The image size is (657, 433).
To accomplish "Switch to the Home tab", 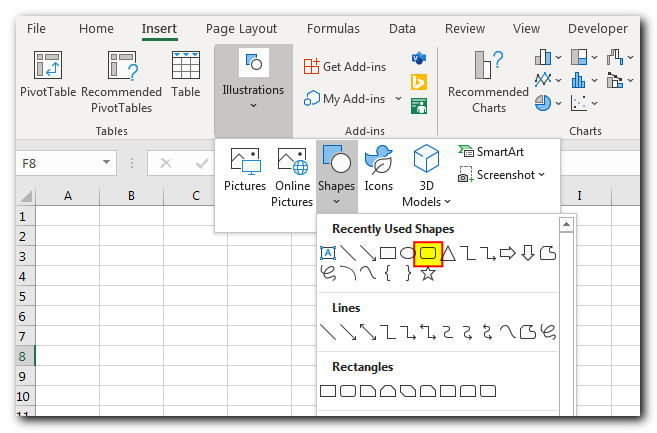I will tap(96, 29).
